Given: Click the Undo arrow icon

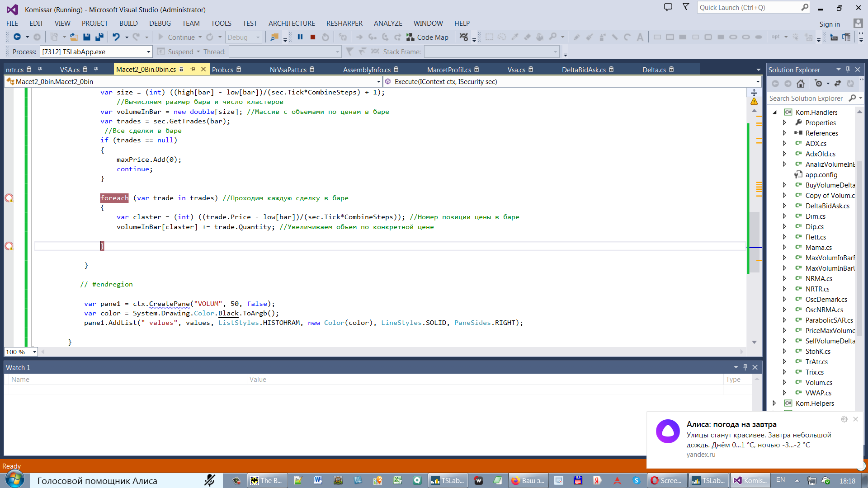Looking at the screenshot, I should [x=116, y=37].
